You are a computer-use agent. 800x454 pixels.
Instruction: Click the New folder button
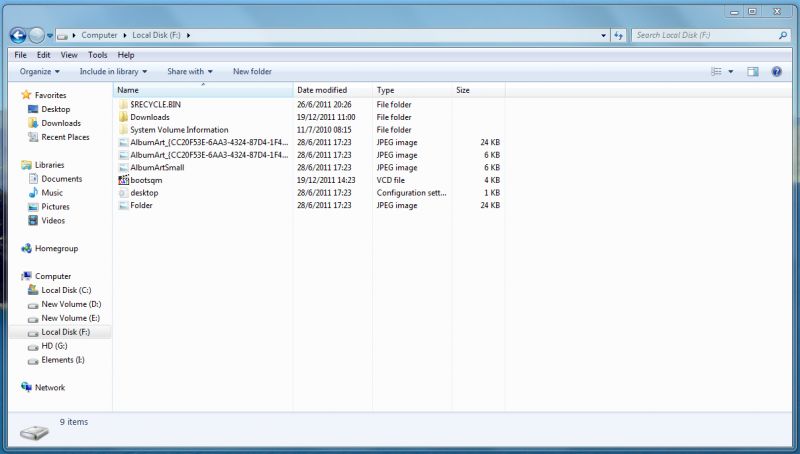click(252, 72)
